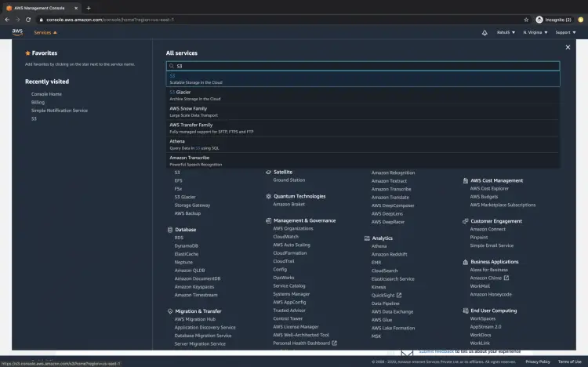The width and height of the screenshot is (588, 367).
Task: Click the AWS logo in header
Action: [x=17, y=32]
